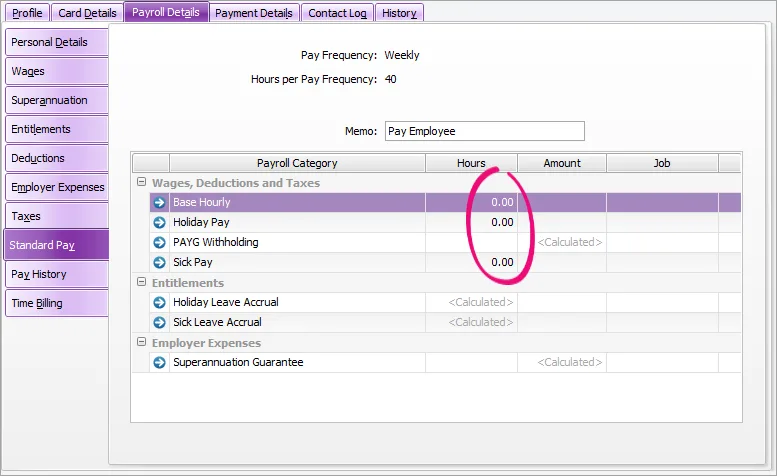This screenshot has height=476, width=777.
Task: Click the Amount column header
Action: tap(562, 163)
